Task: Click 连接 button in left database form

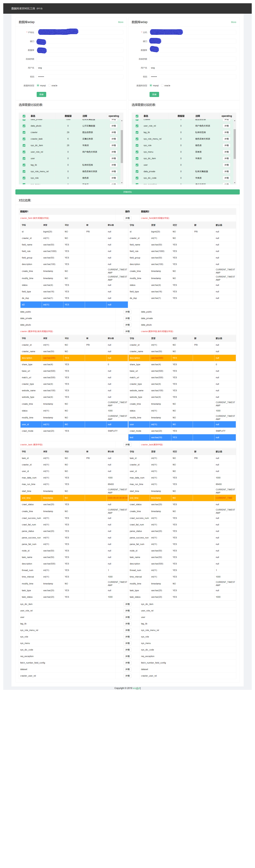Action: 41,94
